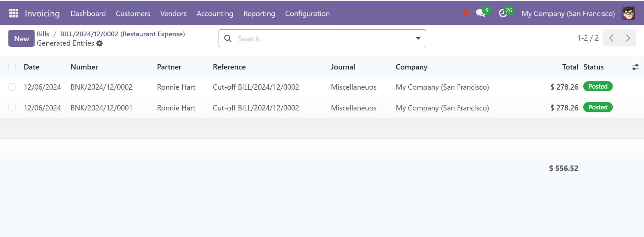
Task: Open entry BNK/2024/12/0001
Action: click(x=101, y=108)
